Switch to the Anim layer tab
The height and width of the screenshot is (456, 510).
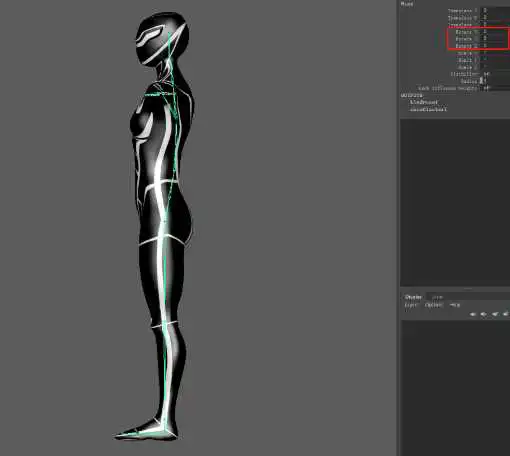(437, 297)
